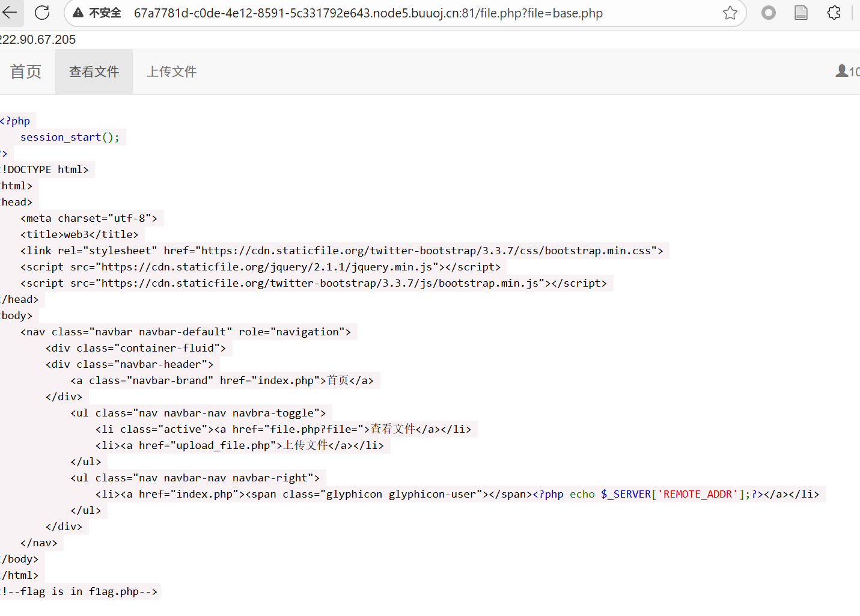Viewport: 860px width, 616px height.
Task: Click the navbar-brand index.php code line
Action: (x=222, y=380)
